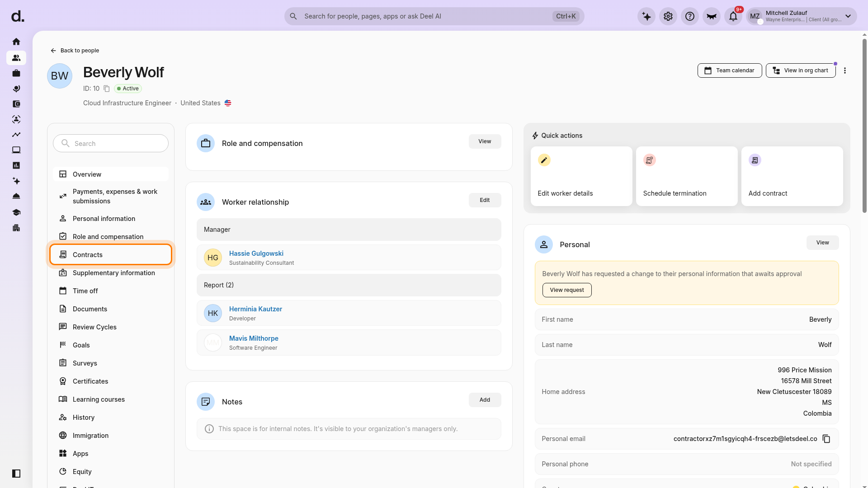Click View request button in Personal card

pos(567,290)
